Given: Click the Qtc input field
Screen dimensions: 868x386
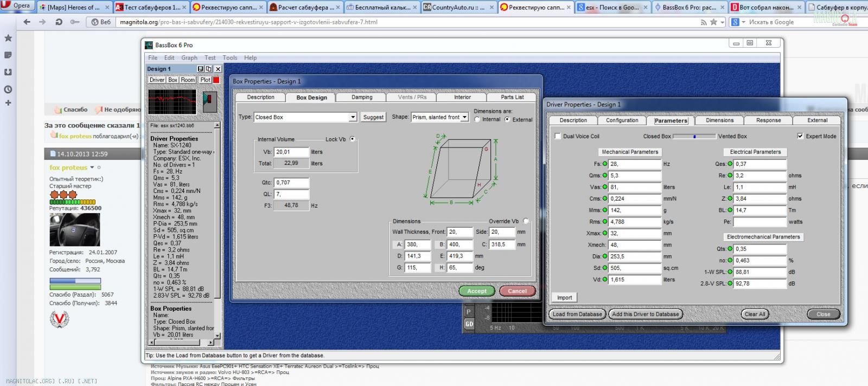Looking at the screenshot, I should [291, 183].
